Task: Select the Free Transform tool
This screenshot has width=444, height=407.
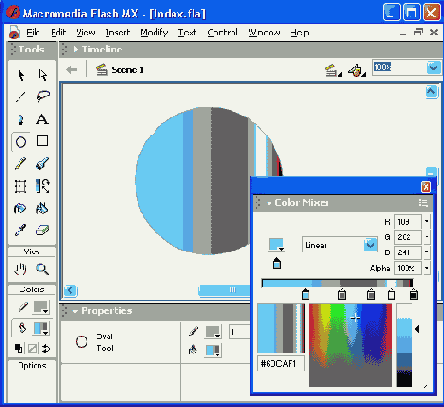Action: pos(21,186)
